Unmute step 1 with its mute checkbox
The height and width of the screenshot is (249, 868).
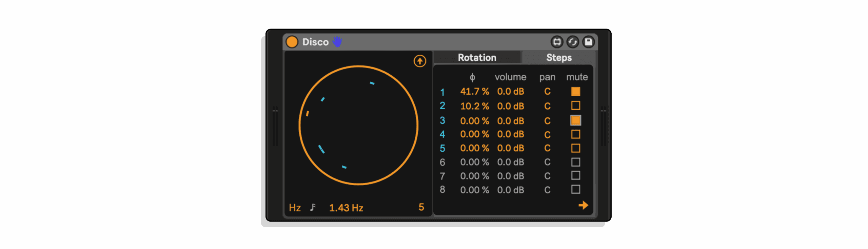tap(575, 91)
